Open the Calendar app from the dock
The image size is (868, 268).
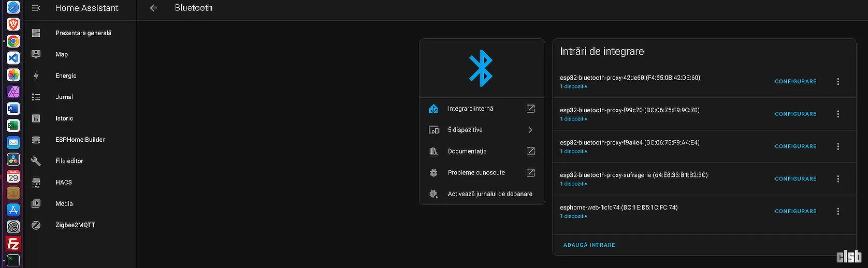(13, 176)
